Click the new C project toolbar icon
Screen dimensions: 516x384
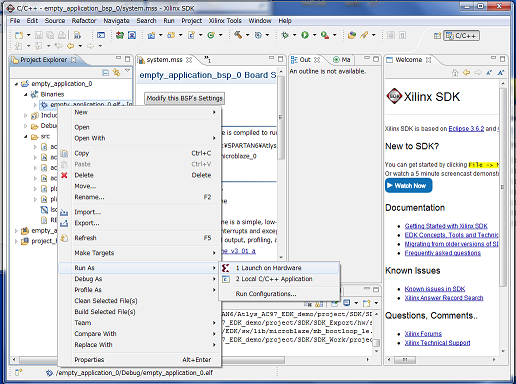point(151,35)
